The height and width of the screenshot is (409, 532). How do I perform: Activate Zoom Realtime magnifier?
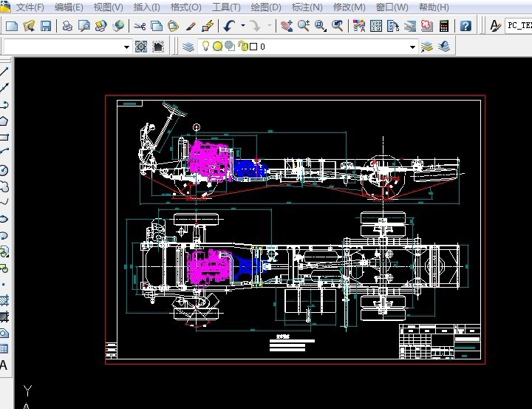[x=304, y=26]
